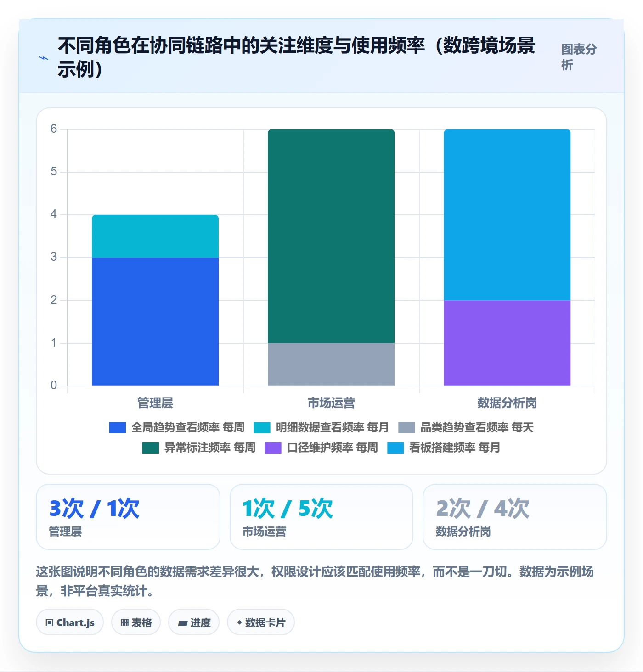Image resolution: width=643 pixels, height=672 pixels.
Task: Click the 表格 tag
Action: coord(136,622)
